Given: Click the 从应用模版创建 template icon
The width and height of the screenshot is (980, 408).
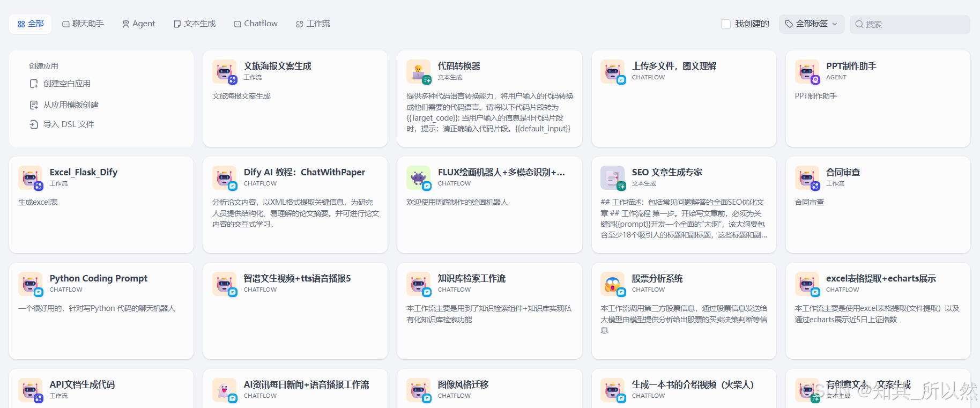Looking at the screenshot, I should (34, 105).
